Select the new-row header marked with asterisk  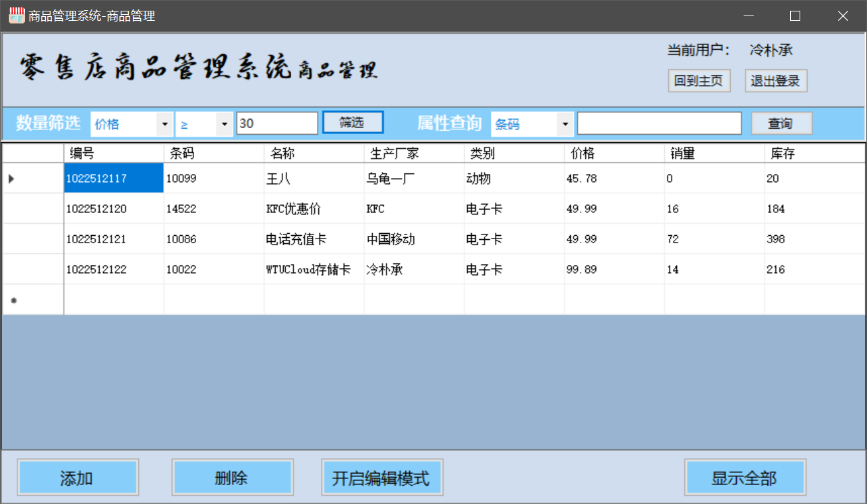(x=33, y=300)
